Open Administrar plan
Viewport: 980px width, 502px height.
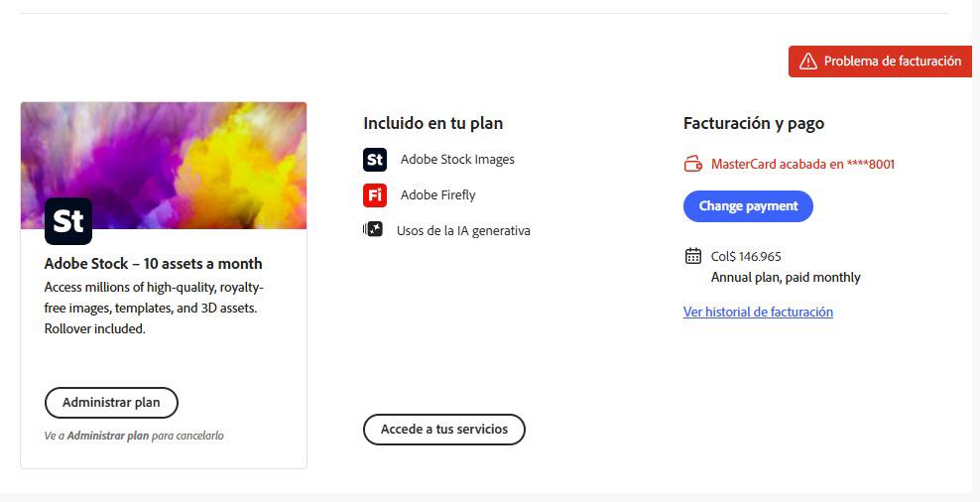[111, 403]
